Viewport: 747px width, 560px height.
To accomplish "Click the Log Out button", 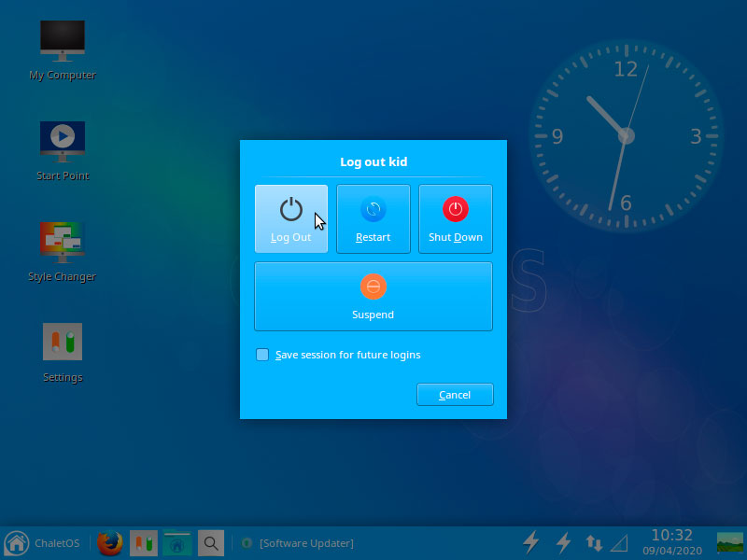I will 291,219.
